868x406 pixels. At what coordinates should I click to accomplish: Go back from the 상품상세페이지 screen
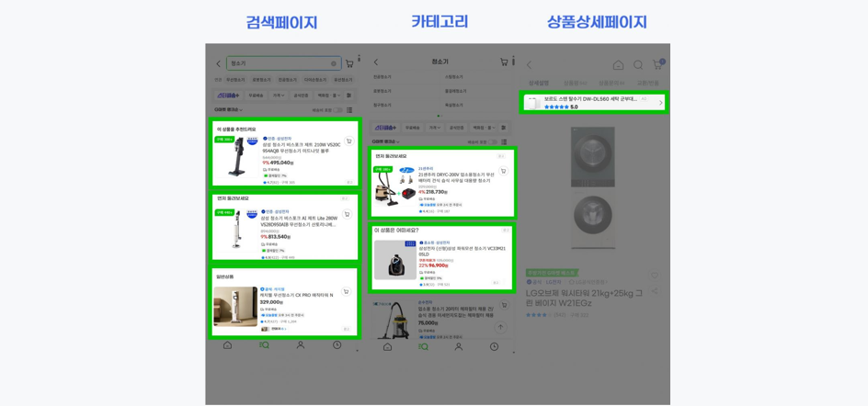pyautogui.click(x=529, y=65)
